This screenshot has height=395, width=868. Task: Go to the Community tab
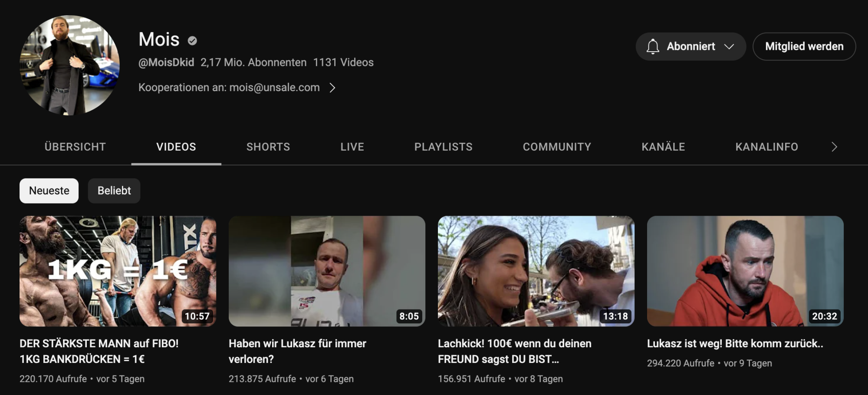557,147
